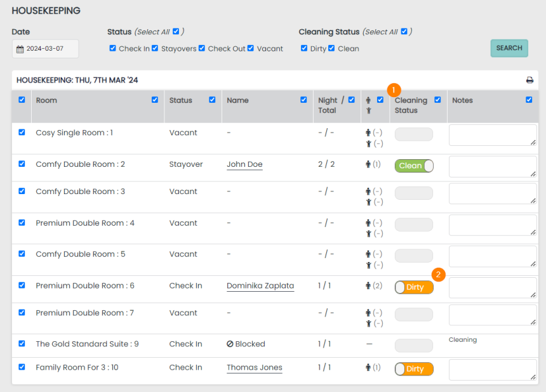Click the print icon in housekeeping header

click(x=529, y=81)
